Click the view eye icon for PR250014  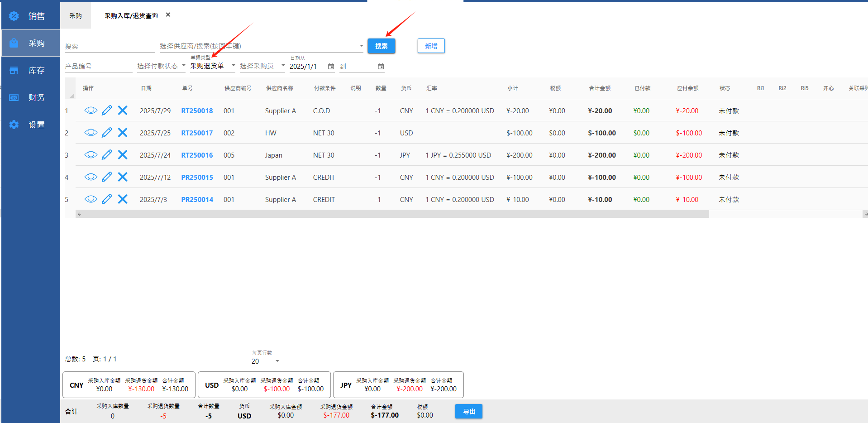(91, 199)
